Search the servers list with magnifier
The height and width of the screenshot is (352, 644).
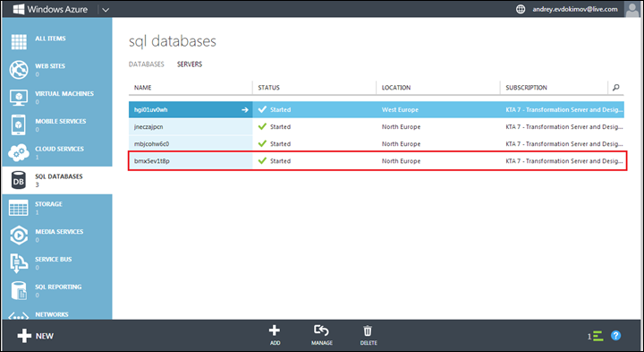point(615,88)
